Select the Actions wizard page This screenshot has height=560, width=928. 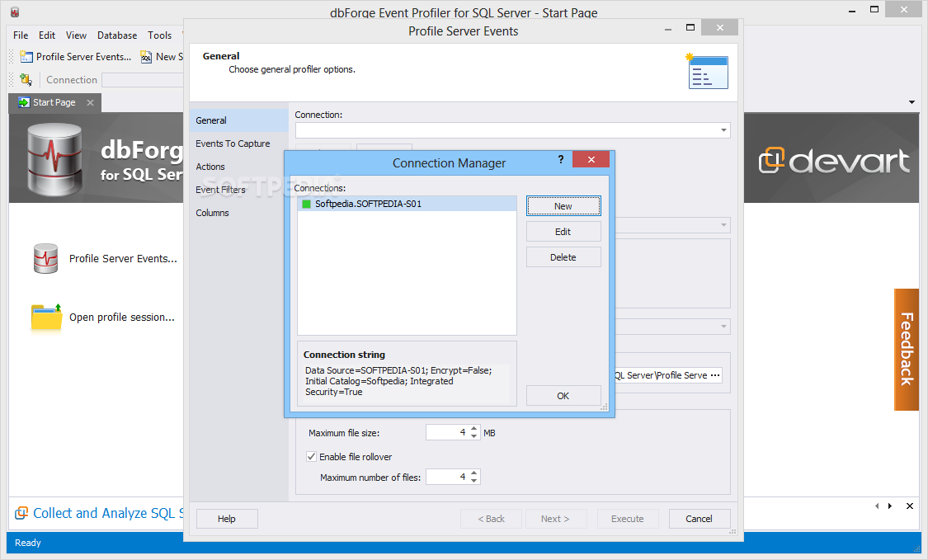[238, 167]
